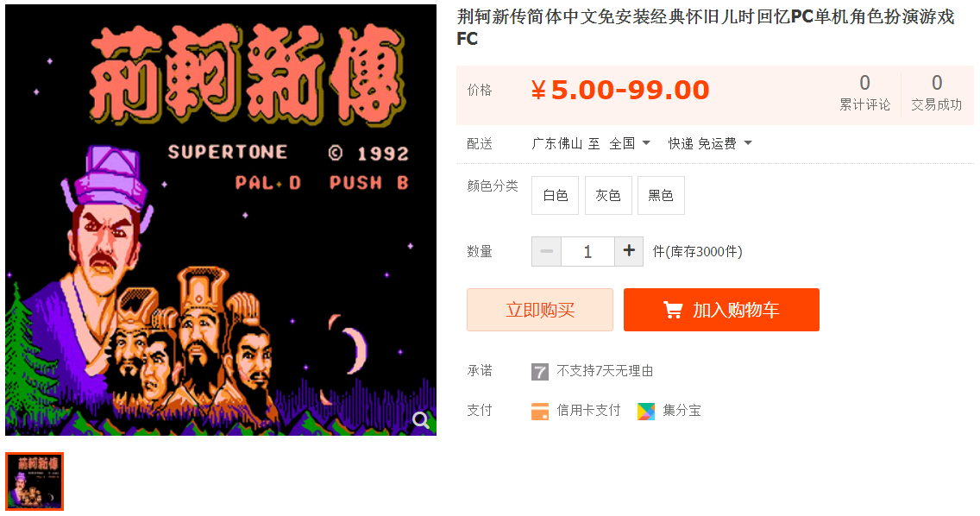Click the 立即购买 buy now button
Image resolution: width=980 pixels, height=516 pixels.
click(540, 310)
